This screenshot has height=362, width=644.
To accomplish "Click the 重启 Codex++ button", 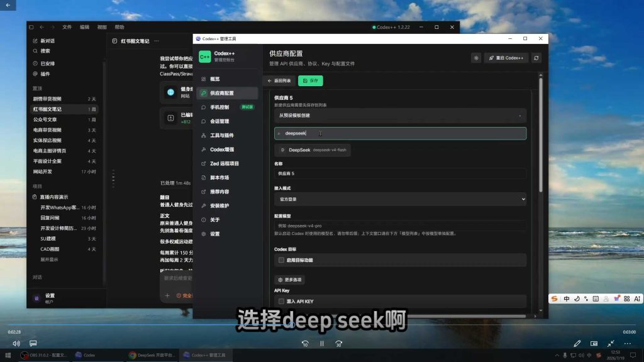I will 506,58.
